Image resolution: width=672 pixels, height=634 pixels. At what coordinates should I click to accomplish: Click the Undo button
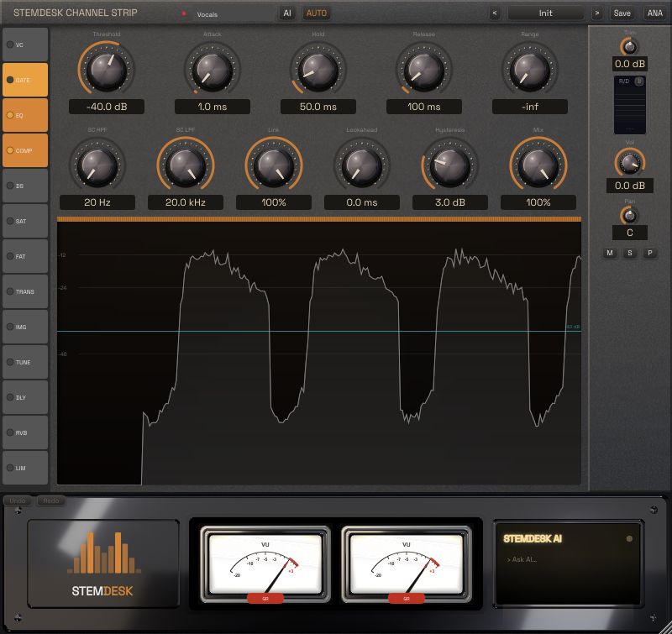click(x=18, y=500)
